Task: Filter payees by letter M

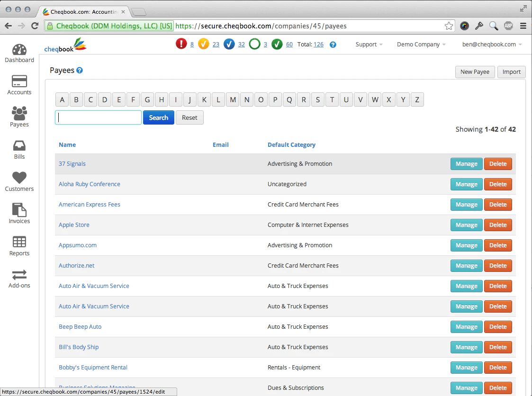Action: pos(233,100)
